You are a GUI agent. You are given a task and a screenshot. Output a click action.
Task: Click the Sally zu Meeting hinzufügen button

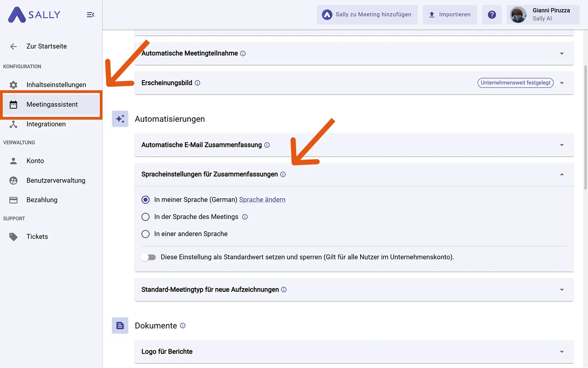[x=367, y=15]
